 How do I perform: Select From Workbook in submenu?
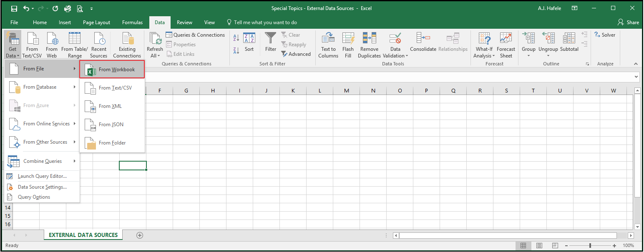[112, 70]
